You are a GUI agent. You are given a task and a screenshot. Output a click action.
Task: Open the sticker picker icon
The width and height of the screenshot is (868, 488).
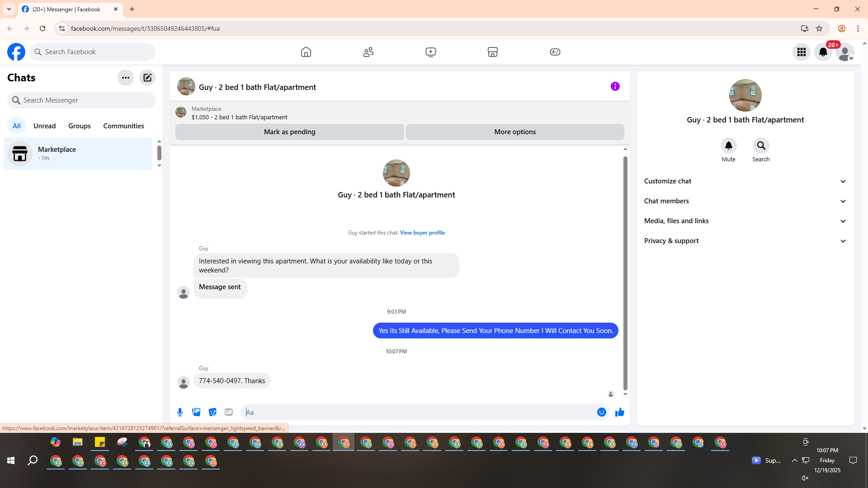pyautogui.click(x=212, y=412)
